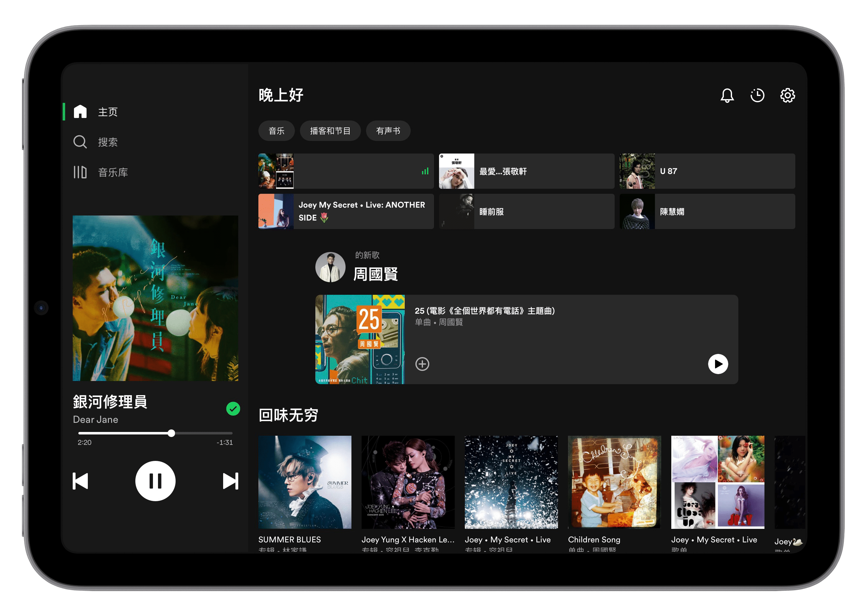Screen dimensions: 868x616
Task: Open the U 87 album tile
Action: [707, 171]
